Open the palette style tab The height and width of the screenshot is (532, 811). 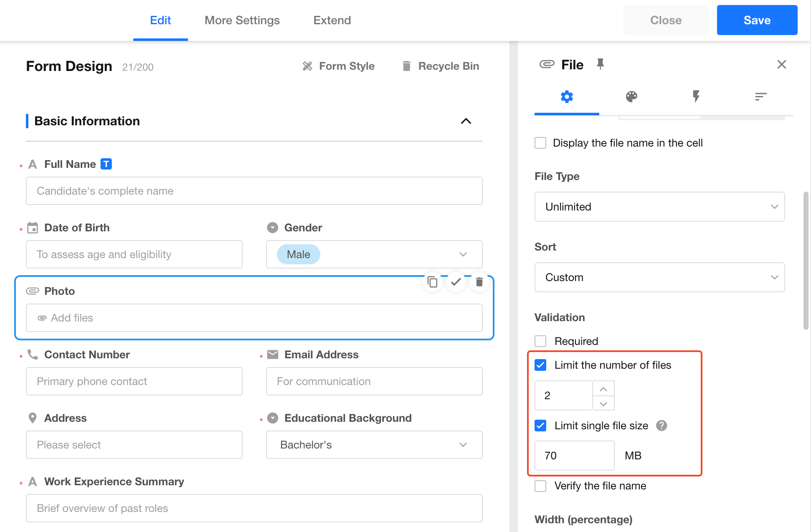pyautogui.click(x=631, y=97)
